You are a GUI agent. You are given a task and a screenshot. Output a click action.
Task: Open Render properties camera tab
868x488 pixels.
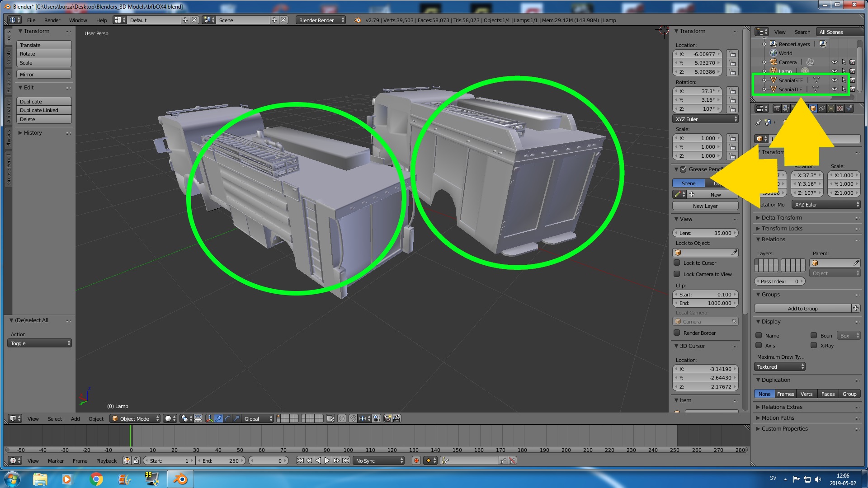(x=777, y=108)
